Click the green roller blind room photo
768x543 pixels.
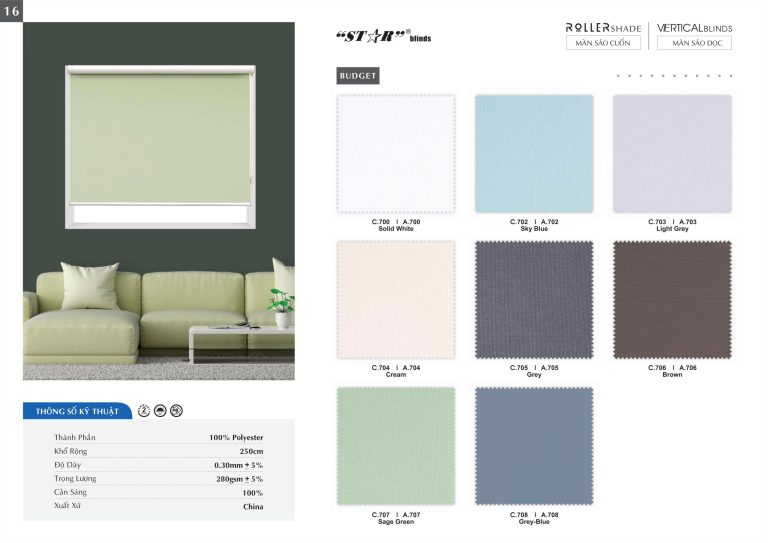(x=159, y=201)
